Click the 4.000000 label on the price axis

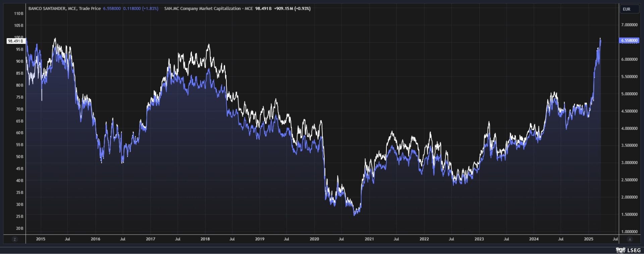(629, 129)
